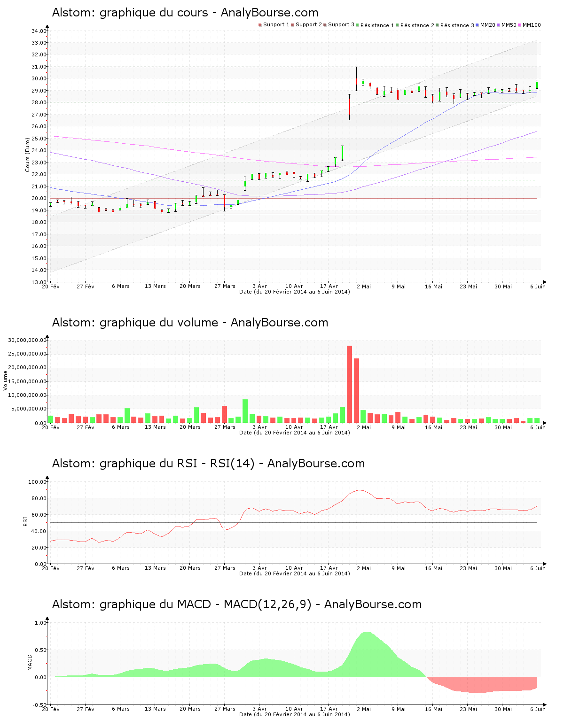Click '3 Avr' on the RSI chart axis
This screenshot has height=728, width=564.
click(259, 568)
